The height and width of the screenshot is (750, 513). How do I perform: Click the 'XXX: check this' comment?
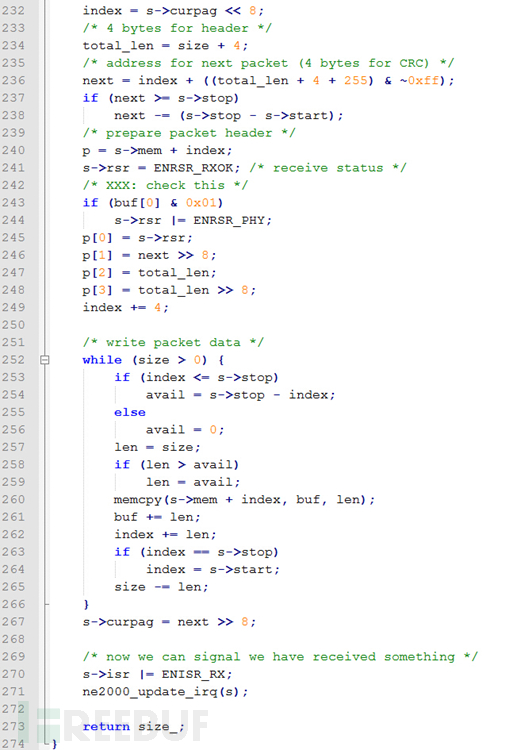click(x=165, y=186)
